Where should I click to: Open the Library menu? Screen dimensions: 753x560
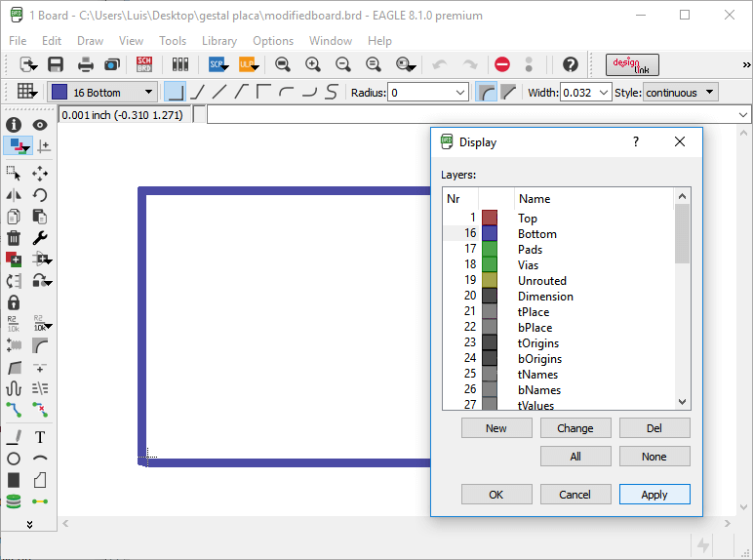(x=219, y=41)
